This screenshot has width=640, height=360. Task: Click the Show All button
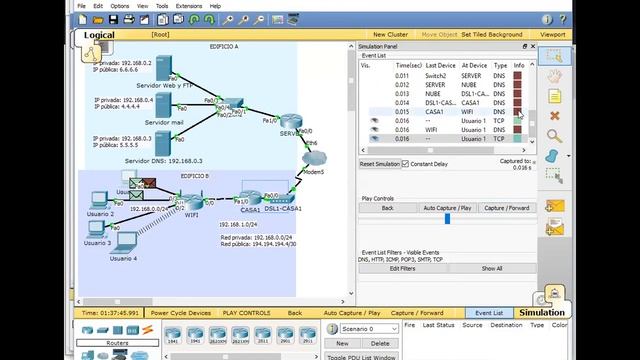tap(492, 269)
